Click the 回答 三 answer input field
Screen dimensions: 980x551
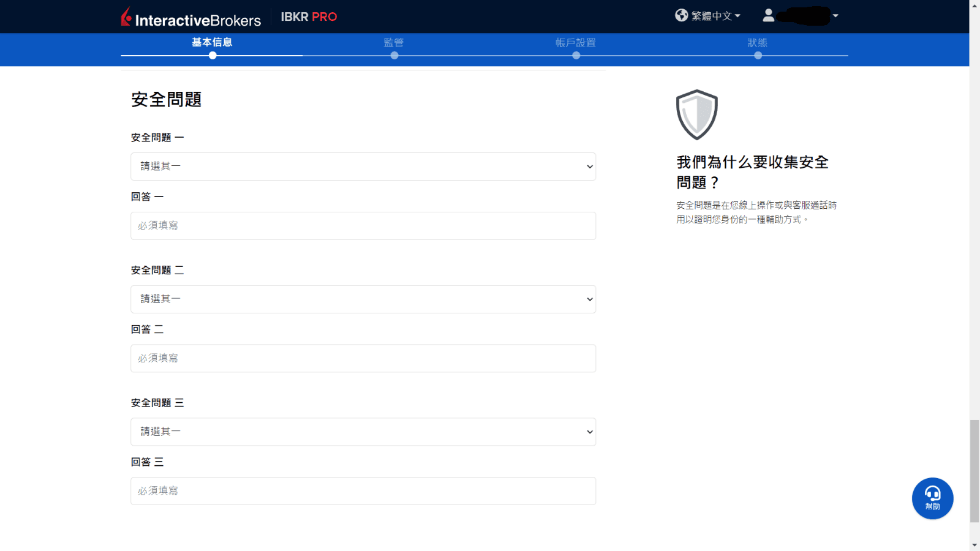click(363, 490)
